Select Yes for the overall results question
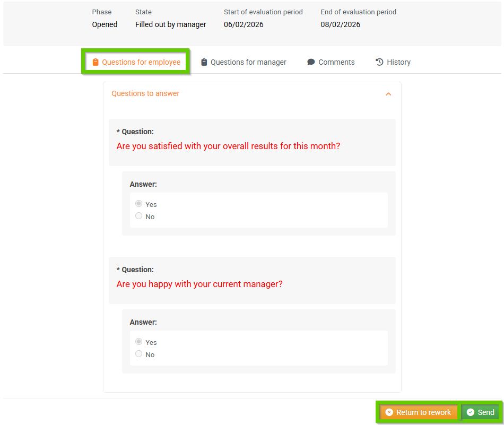 139,204
